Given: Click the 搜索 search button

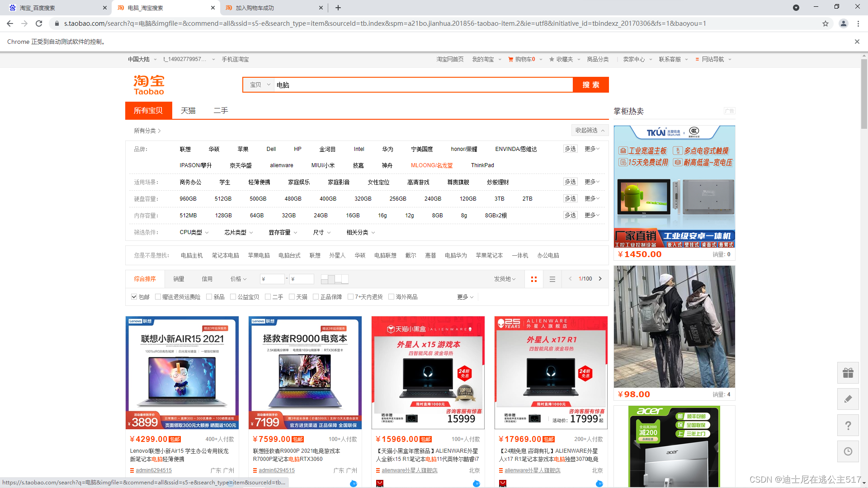Looking at the screenshot, I should [x=590, y=85].
